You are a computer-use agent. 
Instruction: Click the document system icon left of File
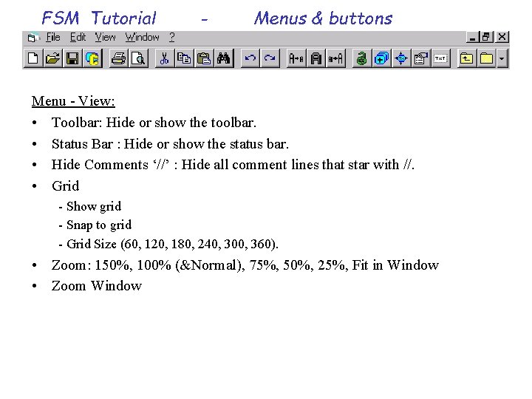33,38
